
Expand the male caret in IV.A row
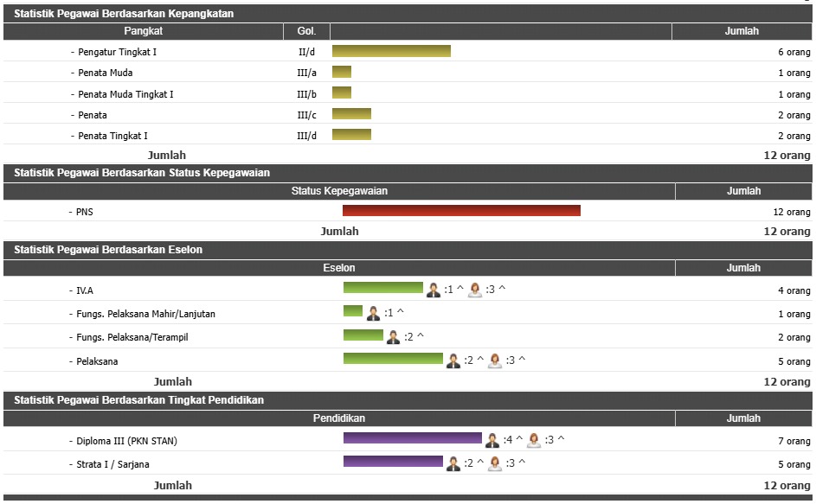[x=460, y=290]
